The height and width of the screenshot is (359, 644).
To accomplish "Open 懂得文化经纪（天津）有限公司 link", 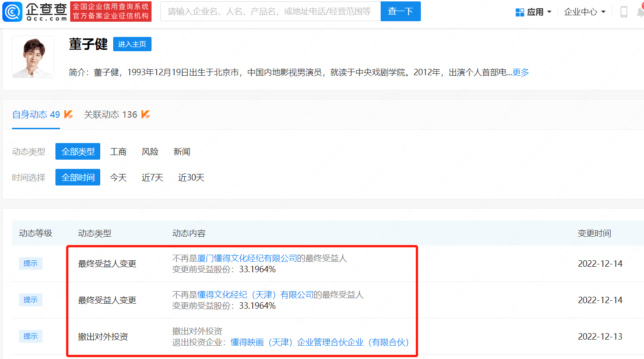I will tap(255, 294).
